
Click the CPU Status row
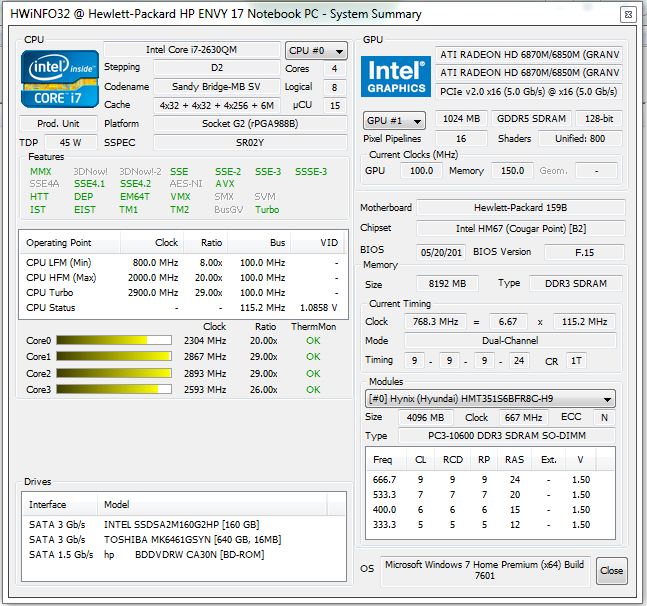184,307
